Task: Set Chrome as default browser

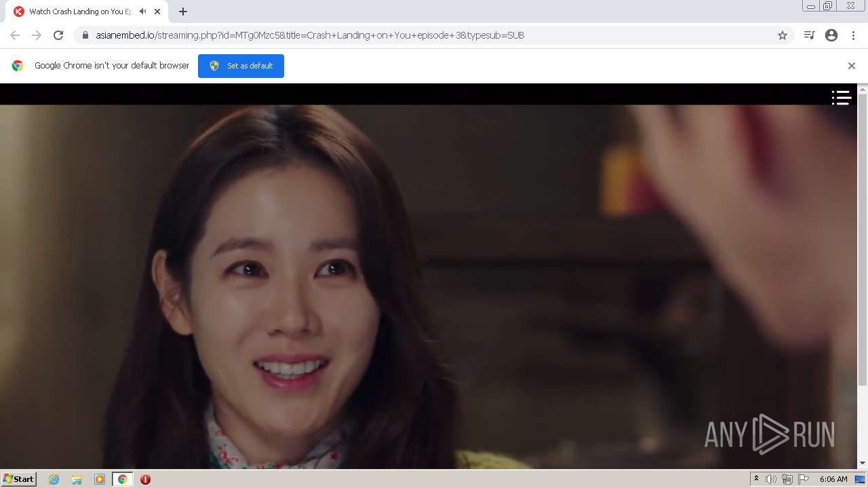Action: 241,66
